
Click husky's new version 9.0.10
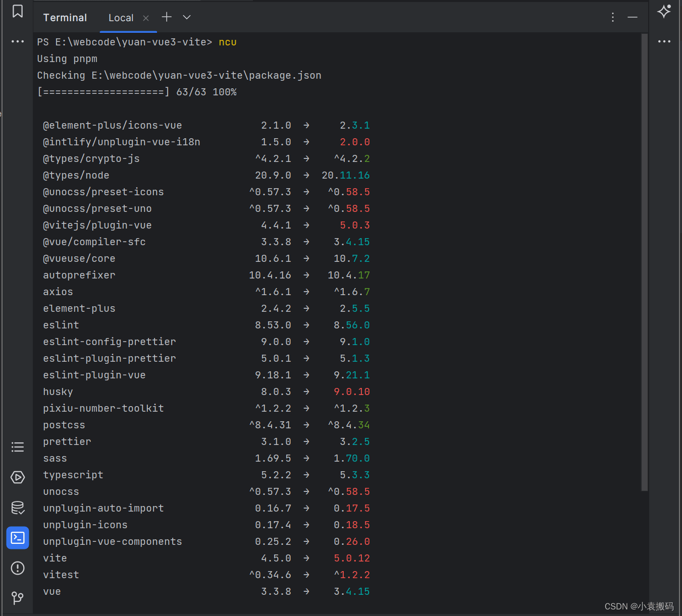[352, 391]
